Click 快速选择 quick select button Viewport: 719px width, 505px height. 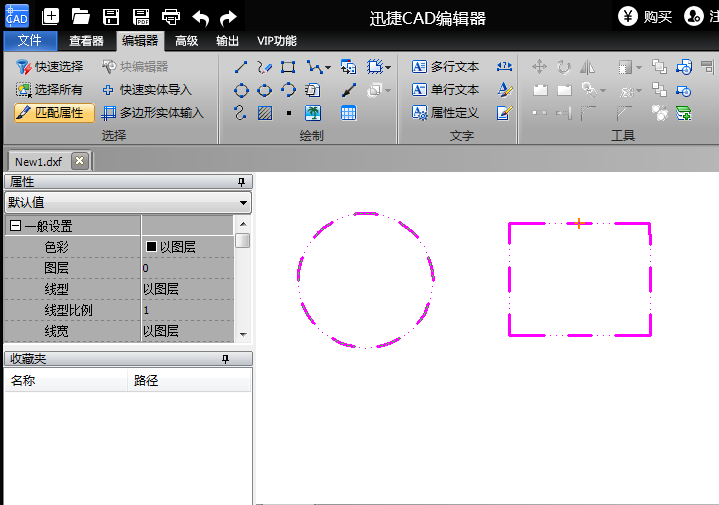49,67
